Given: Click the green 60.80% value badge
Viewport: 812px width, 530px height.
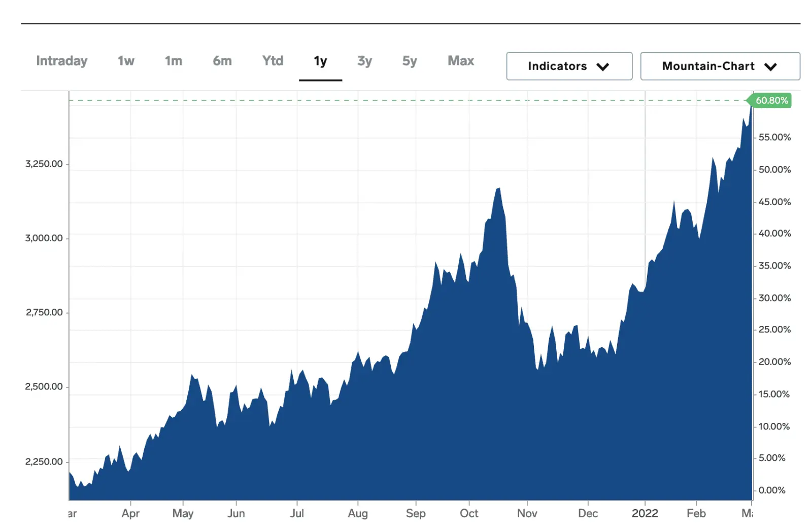Looking at the screenshot, I should click(771, 101).
